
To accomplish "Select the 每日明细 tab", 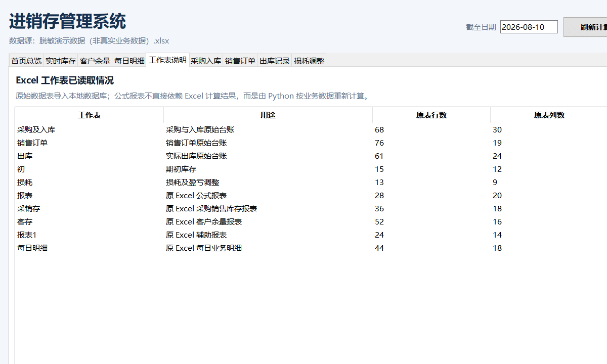I will tap(129, 61).
